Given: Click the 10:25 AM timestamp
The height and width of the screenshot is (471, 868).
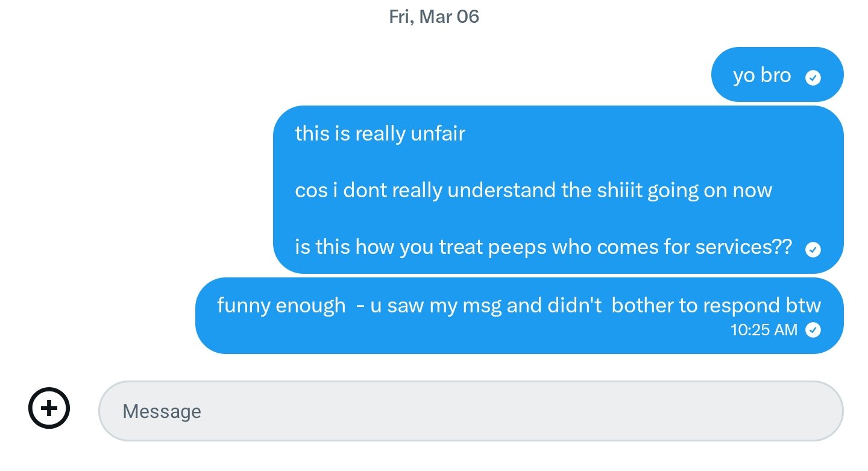Looking at the screenshot, I should [x=764, y=330].
